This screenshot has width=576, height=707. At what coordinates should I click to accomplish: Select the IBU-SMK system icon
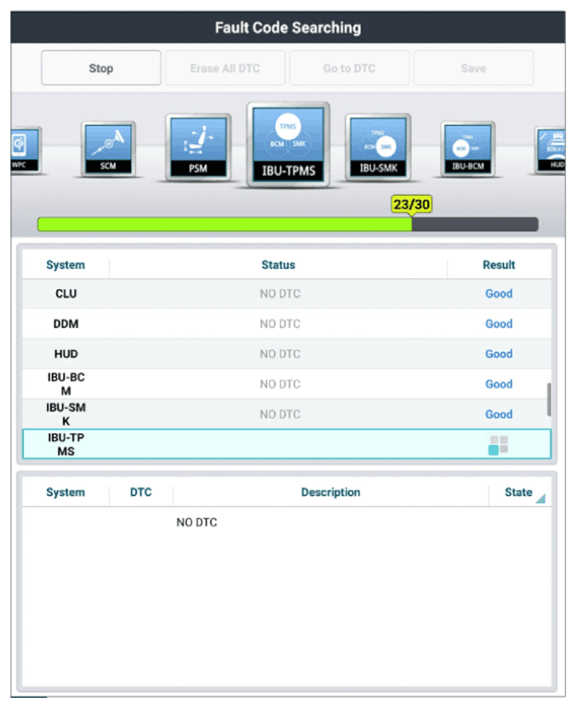378,147
